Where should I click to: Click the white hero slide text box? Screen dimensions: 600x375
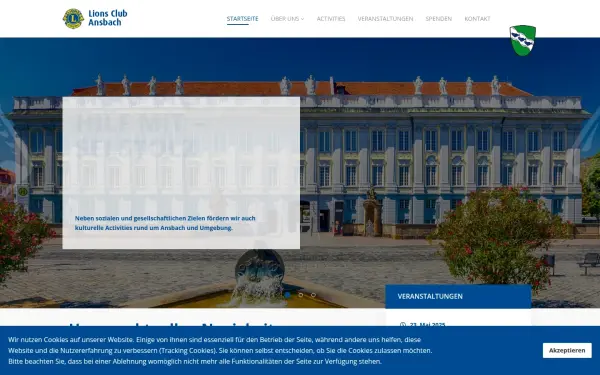181,173
